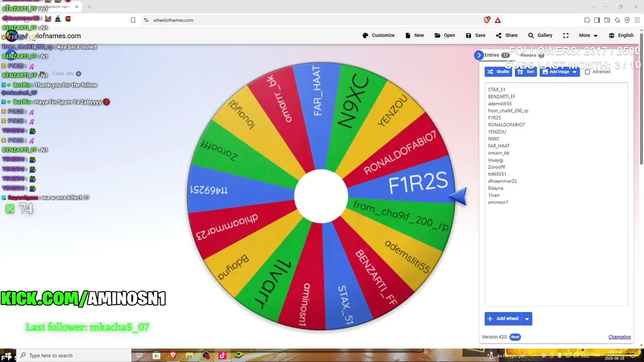Expand the Add wheel dropdown arrow
The width and height of the screenshot is (644, 362).
pyautogui.click(x=527, y=319)
